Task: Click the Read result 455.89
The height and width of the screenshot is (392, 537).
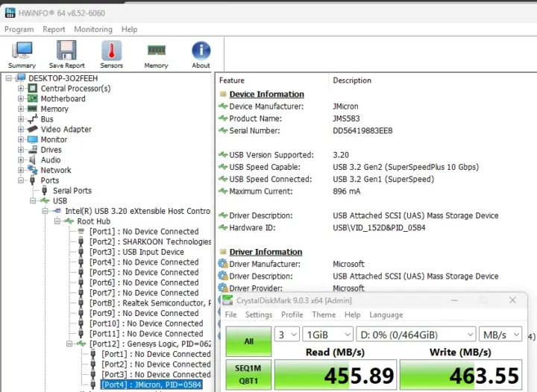Action: coord(336,375)
